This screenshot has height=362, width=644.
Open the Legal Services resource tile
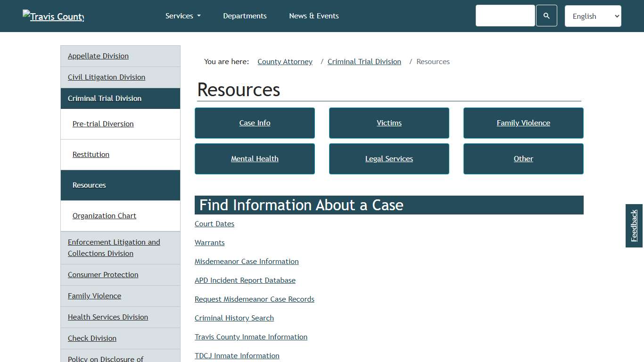(389, 158)
